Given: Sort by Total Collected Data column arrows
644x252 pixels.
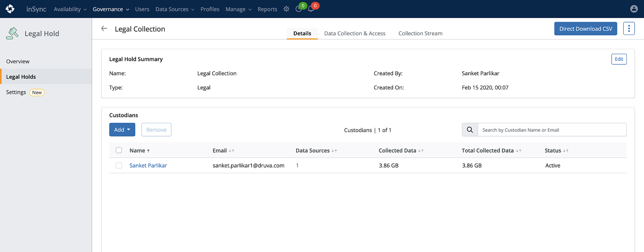Looking at the screenshot, I should (519, 151).
